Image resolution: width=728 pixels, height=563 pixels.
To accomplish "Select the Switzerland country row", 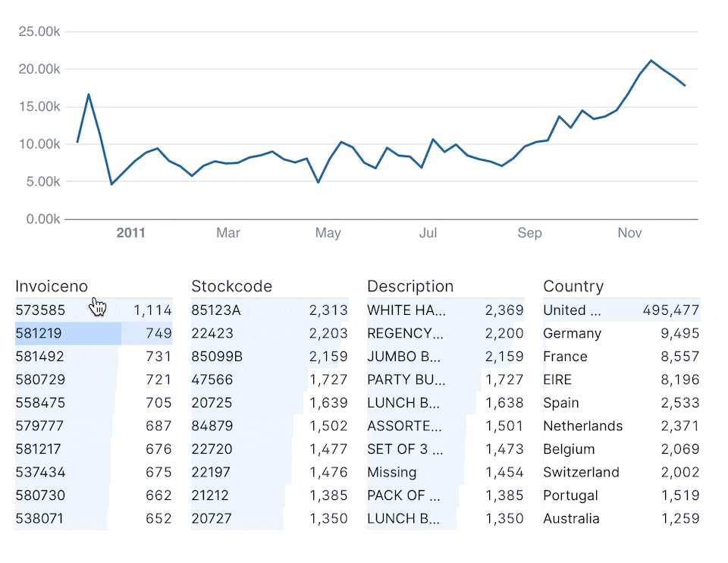I will click(621, 472).
